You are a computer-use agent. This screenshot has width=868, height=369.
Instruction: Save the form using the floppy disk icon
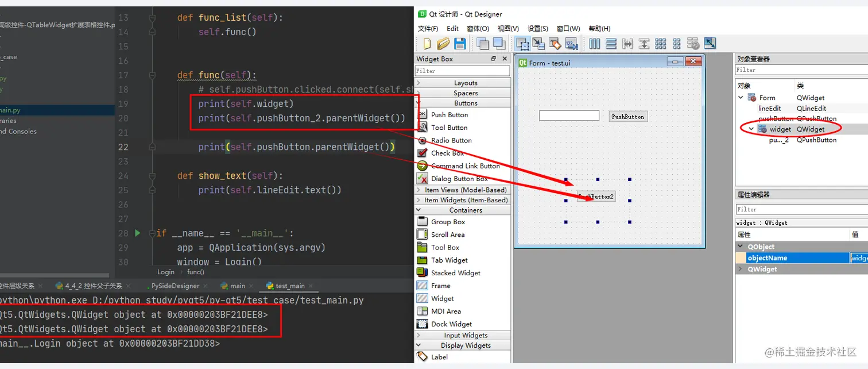[460, 44]
